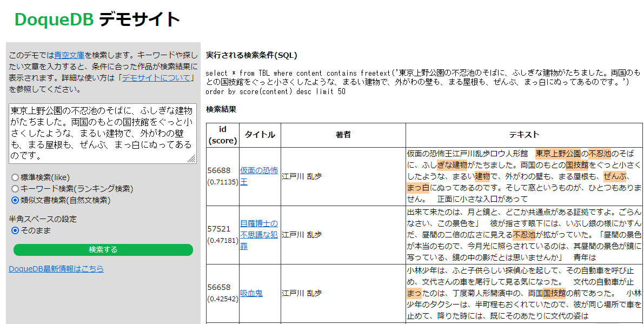Click the score (0.42542) value
This screenshot has height=324, width=644.
[x=223, y=299]
